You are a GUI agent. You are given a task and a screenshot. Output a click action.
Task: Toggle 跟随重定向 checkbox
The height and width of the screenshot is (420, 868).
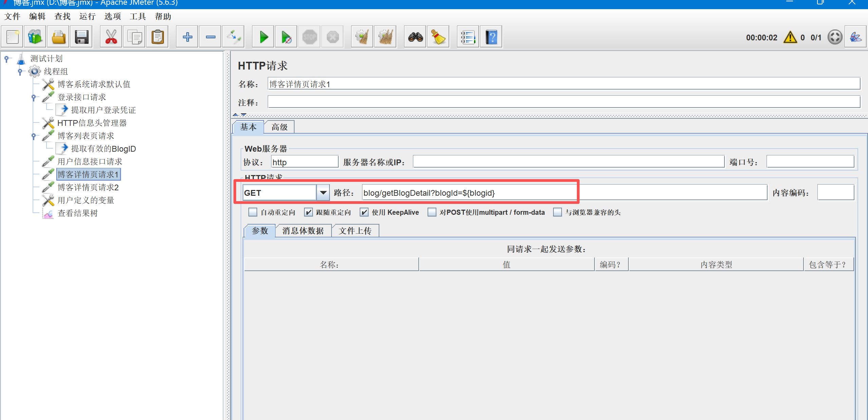[308, 212]
